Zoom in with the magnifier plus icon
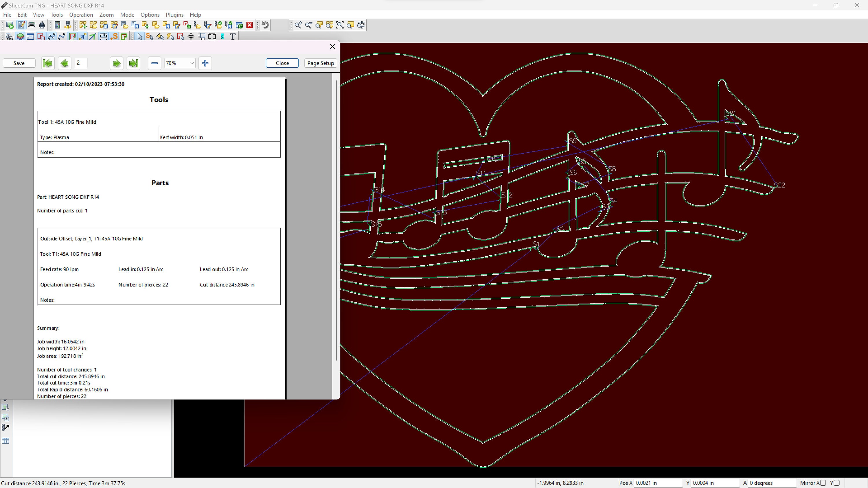 pyautogui.click(x=298, y=25)
